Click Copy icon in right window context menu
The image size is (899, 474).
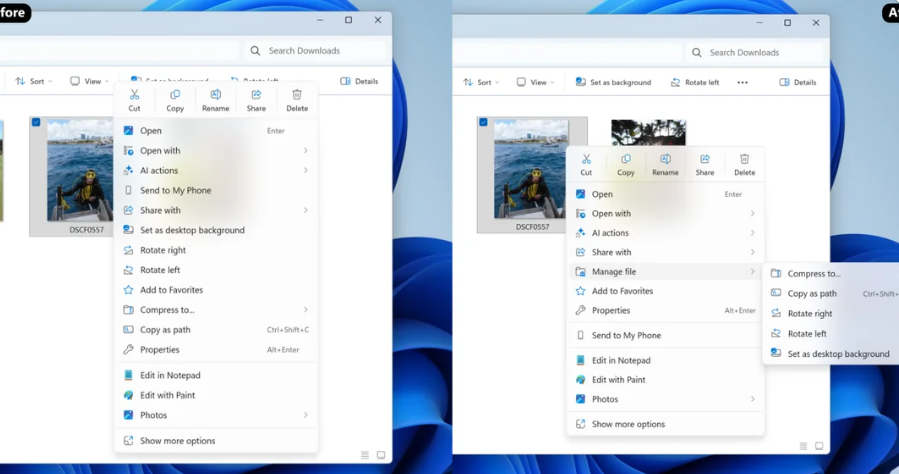[x=626, y=159]
